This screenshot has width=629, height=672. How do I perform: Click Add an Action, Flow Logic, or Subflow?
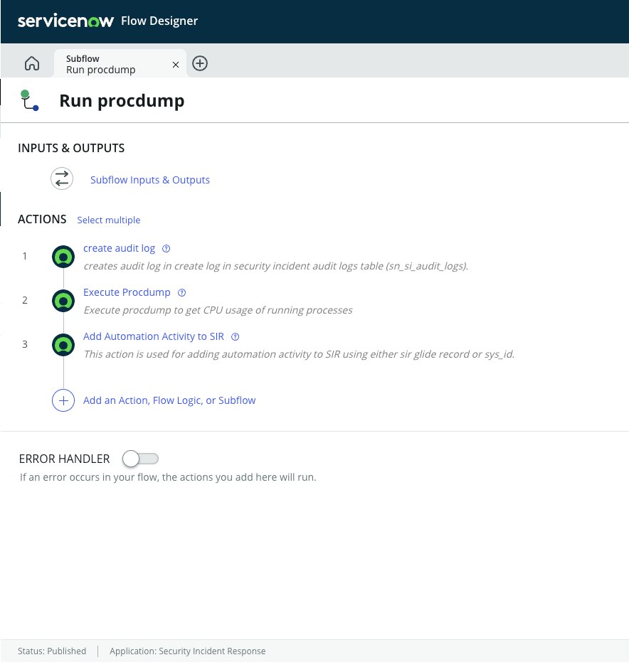tap(169, 400)
